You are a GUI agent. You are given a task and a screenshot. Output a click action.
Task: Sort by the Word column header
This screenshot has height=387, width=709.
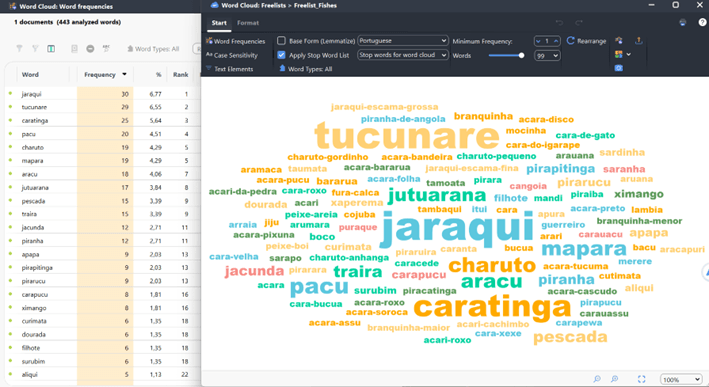(30, 75)
